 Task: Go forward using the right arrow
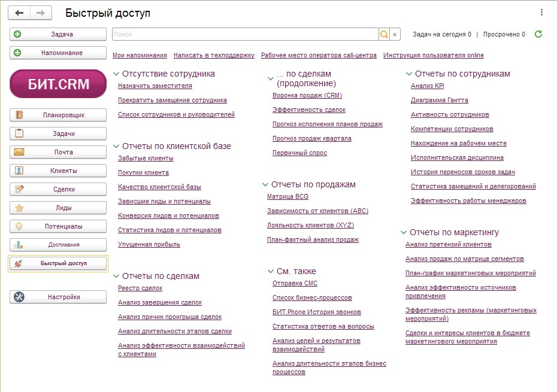(x=41, y=13)
